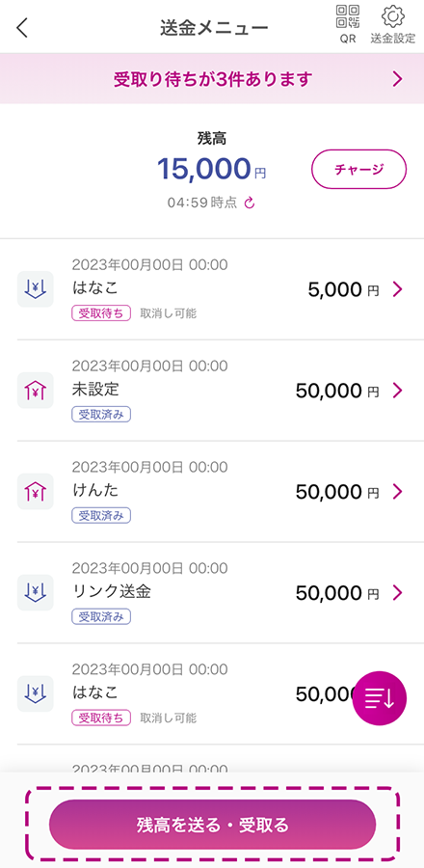Screen dimensions: 424x868
Task: Open chevron for 未設定 50,000 円 transaction
Action: pyautogui.click(x=397, y=391)
